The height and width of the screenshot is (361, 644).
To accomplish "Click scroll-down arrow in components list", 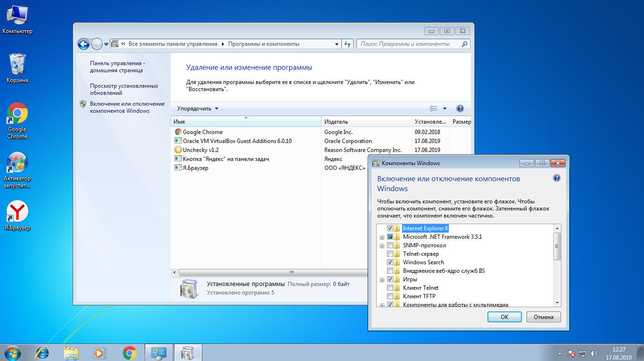I will (x=557, y=302).
